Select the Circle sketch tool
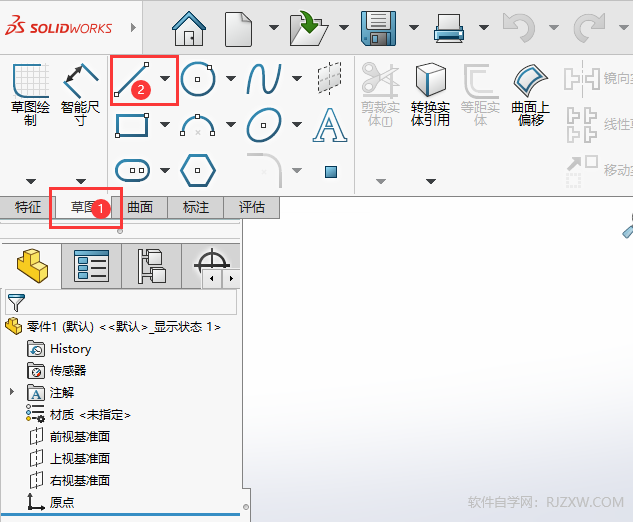The height and width of the screenshot is (522, 633). 197,79
